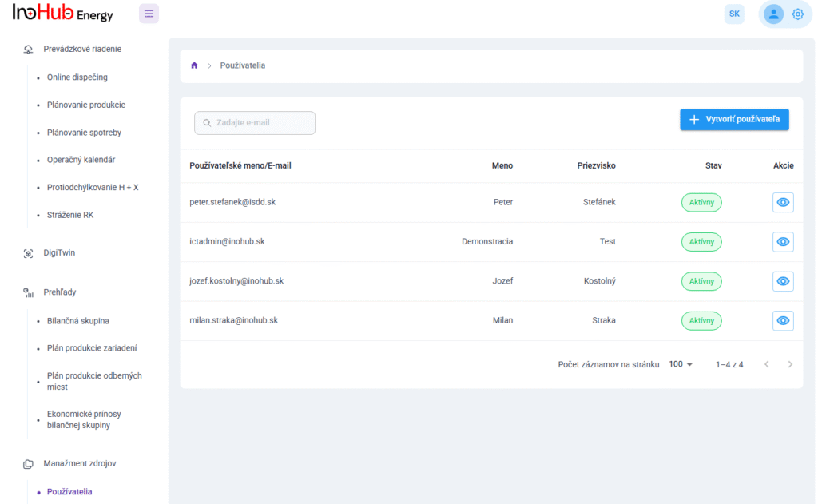Click Aktívny status badge for Jozef Kostolný
Image resolution: width=818 pixels, height=504 pixels.
[701, 281]
